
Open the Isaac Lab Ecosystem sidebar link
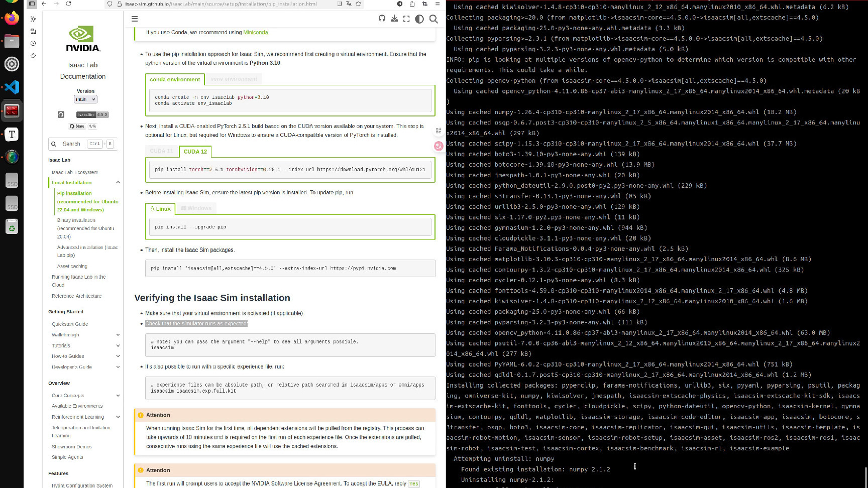75,172
